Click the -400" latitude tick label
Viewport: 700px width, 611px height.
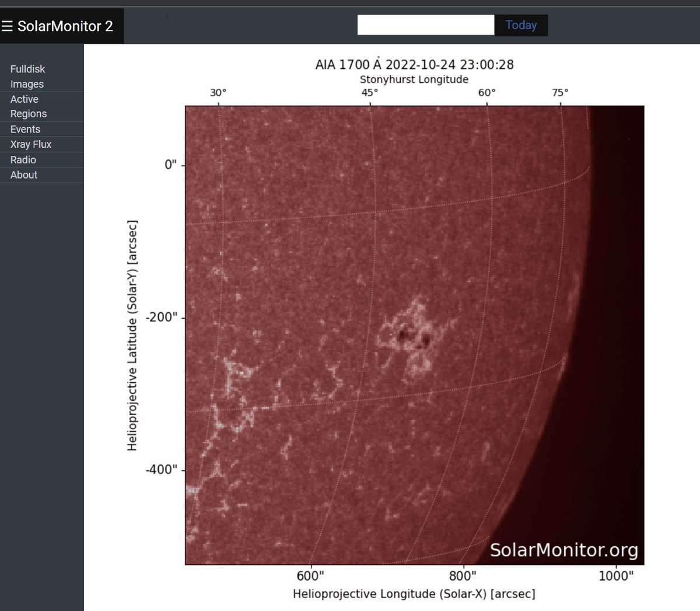click(x=162, y=469)
